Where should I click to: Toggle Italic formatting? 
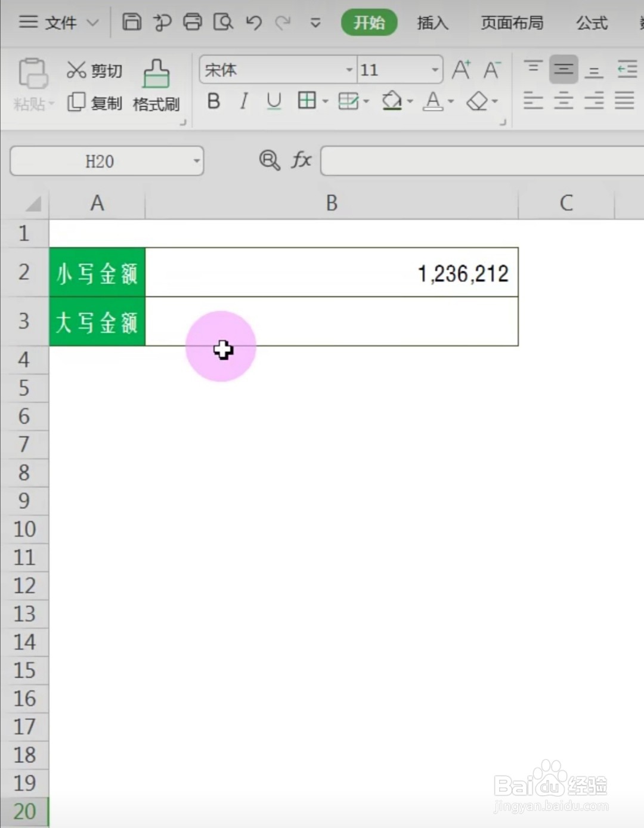coord(243,101)
